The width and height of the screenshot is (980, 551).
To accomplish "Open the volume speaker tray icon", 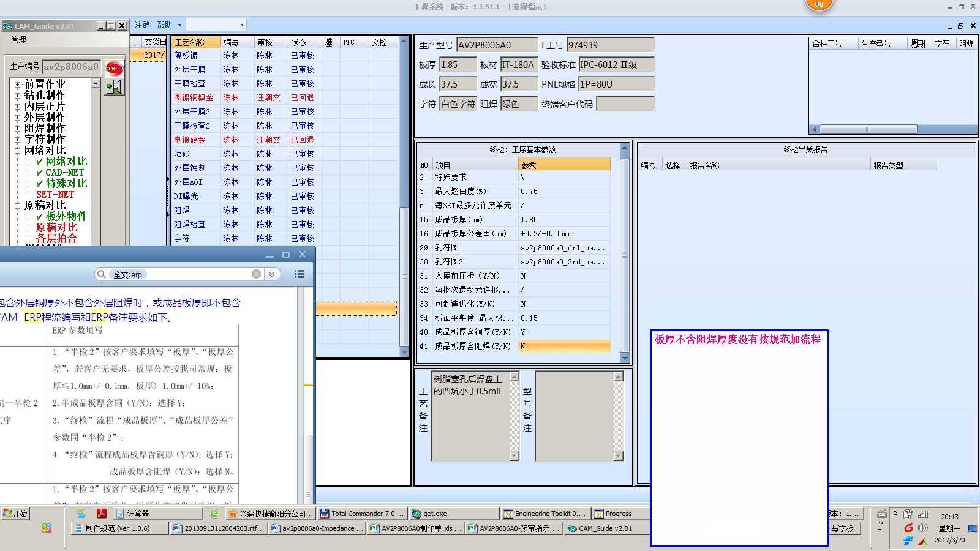I will [x=923, y=528].
